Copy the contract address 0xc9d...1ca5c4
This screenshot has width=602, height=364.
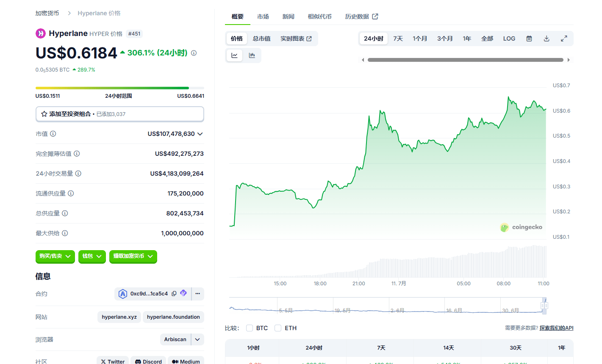(x=174, y=293)
